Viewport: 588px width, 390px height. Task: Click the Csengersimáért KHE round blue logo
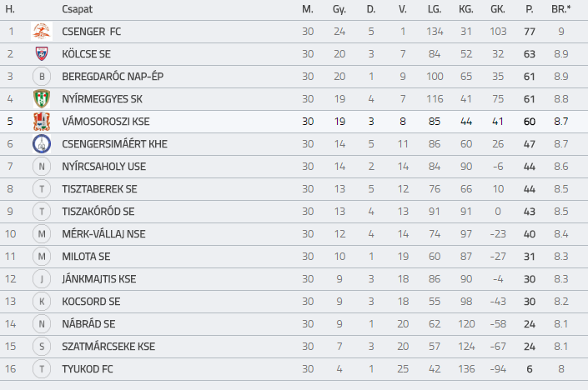click(42, 144)
